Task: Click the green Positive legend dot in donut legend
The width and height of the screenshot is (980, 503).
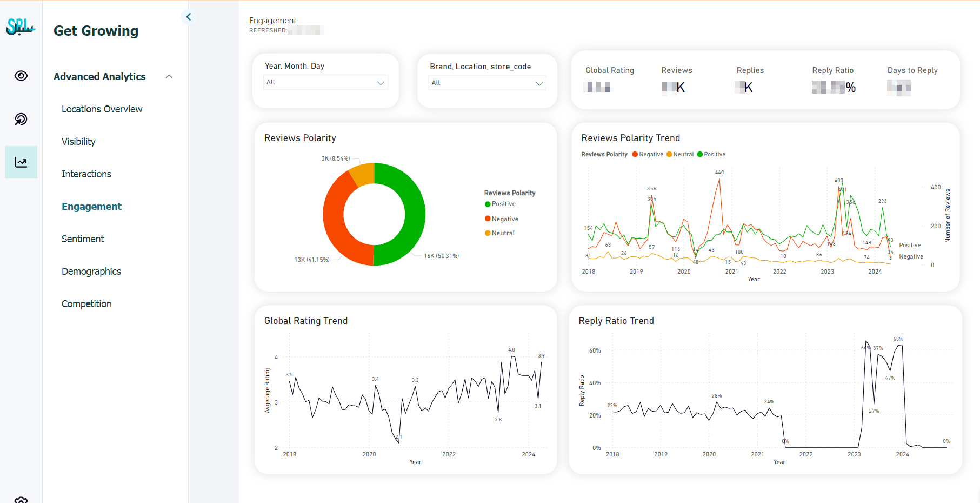Action: pos(488,204)
